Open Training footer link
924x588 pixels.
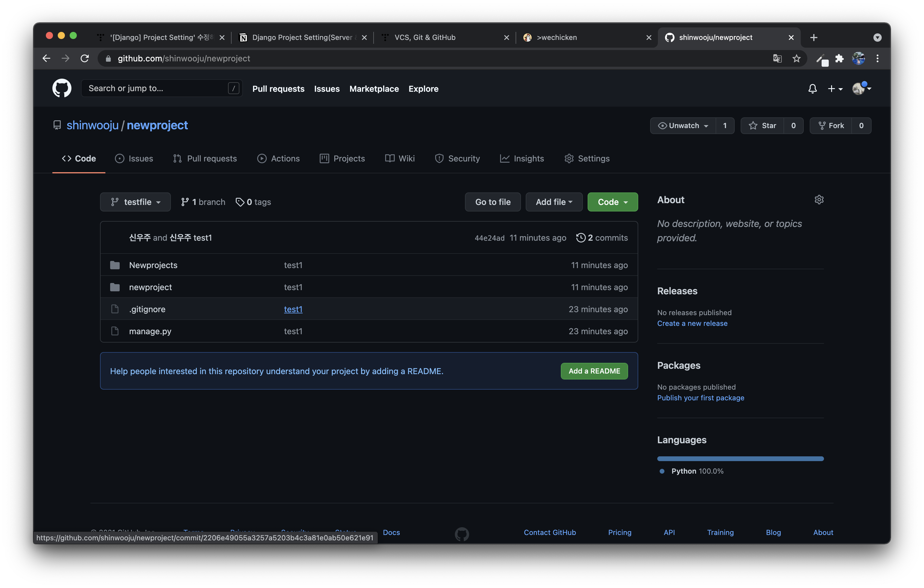click(720, 532)
